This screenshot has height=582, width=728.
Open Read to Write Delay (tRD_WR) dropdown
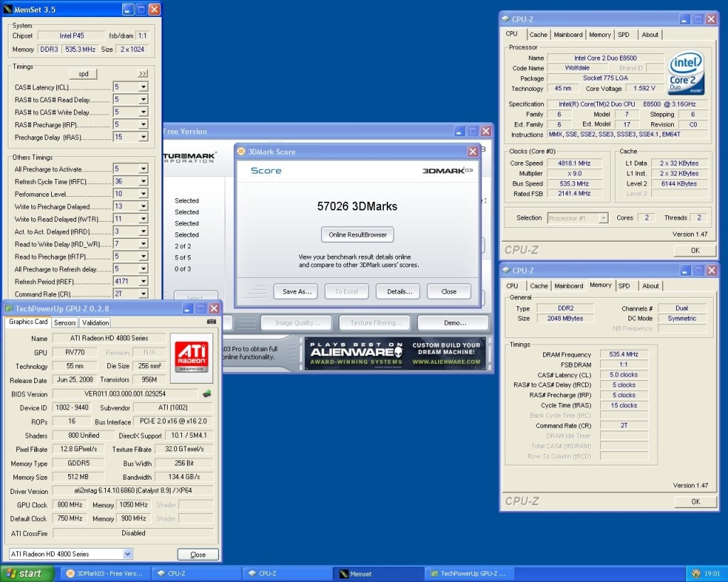coord(144,244)
